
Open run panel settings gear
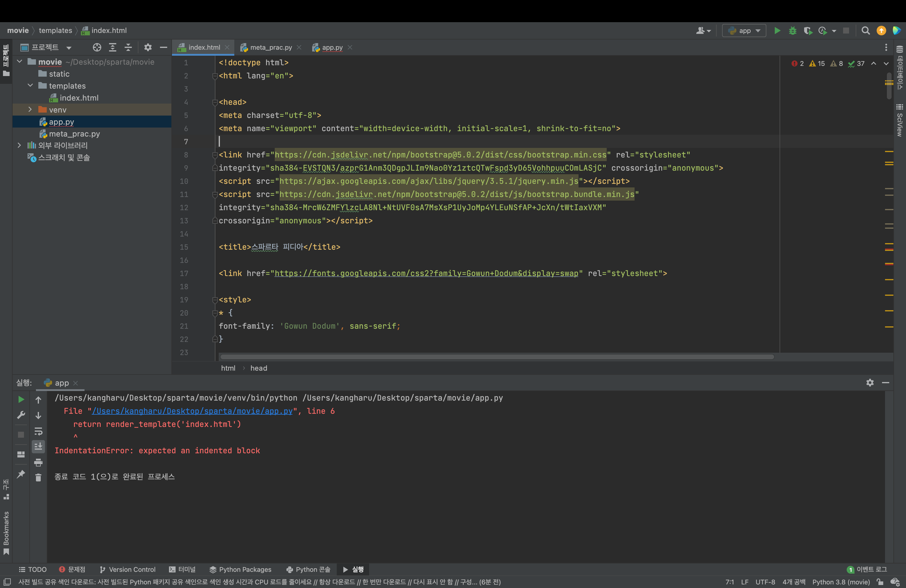tap(870, 383)
